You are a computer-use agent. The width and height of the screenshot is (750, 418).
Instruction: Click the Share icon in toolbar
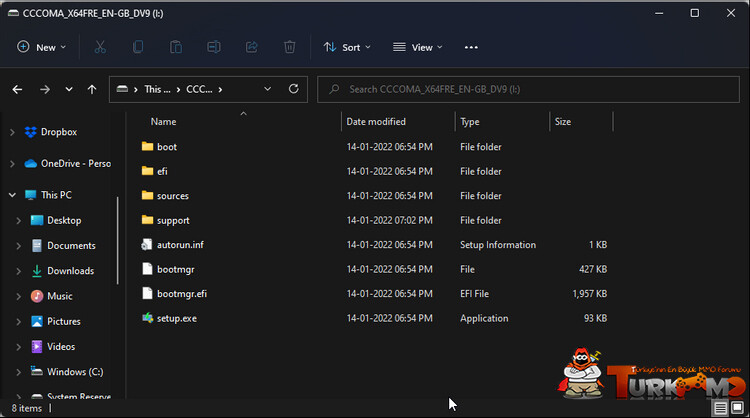coord(252,47)
